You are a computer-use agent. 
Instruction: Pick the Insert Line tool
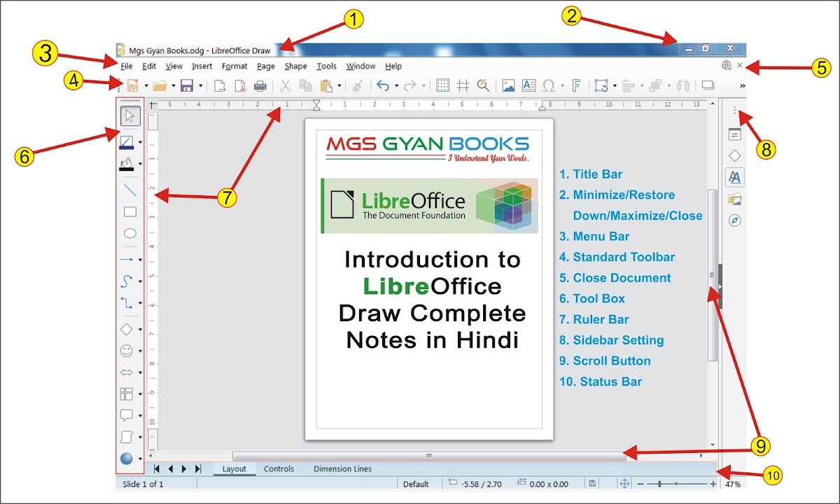[129, 190]
